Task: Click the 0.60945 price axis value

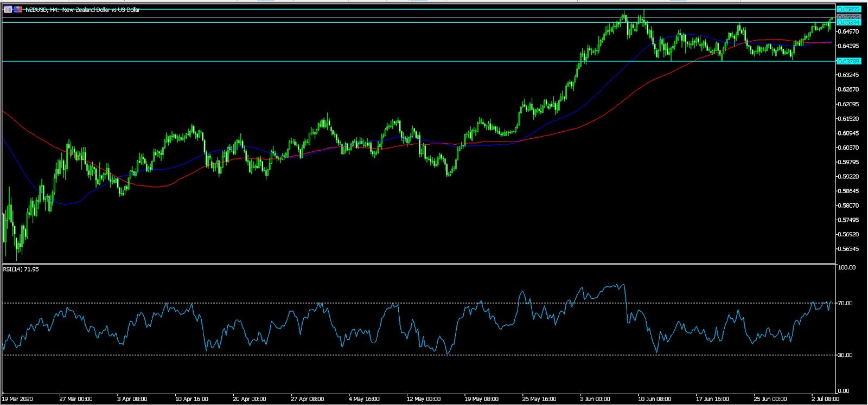Action: pos(848,133)
